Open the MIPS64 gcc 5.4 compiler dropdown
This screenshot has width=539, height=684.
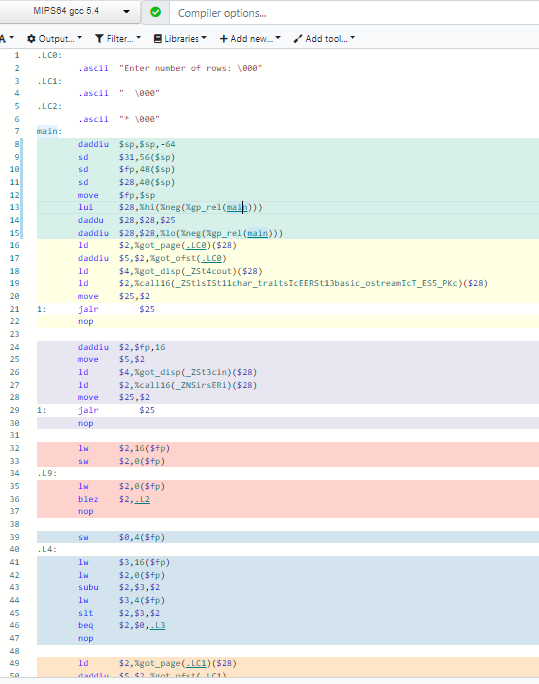pyautogui.click(x=70, y=11)
